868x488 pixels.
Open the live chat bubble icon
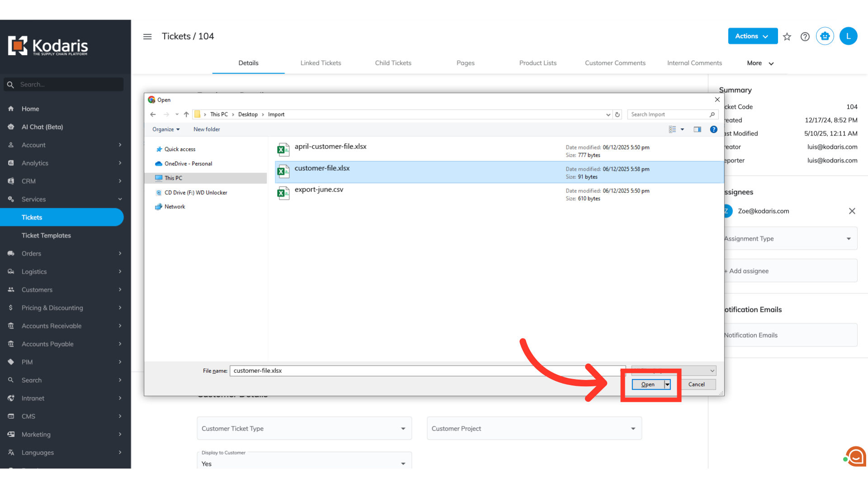(x=855, y=456)
